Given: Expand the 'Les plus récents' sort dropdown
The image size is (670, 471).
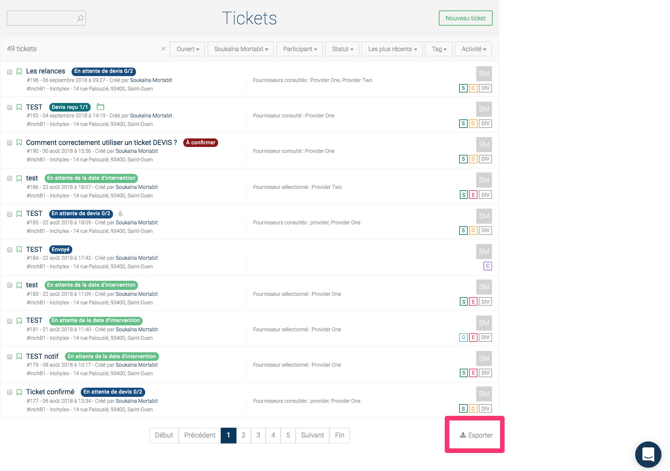Looking at the screenshot, I should click(x=391, y=49).
